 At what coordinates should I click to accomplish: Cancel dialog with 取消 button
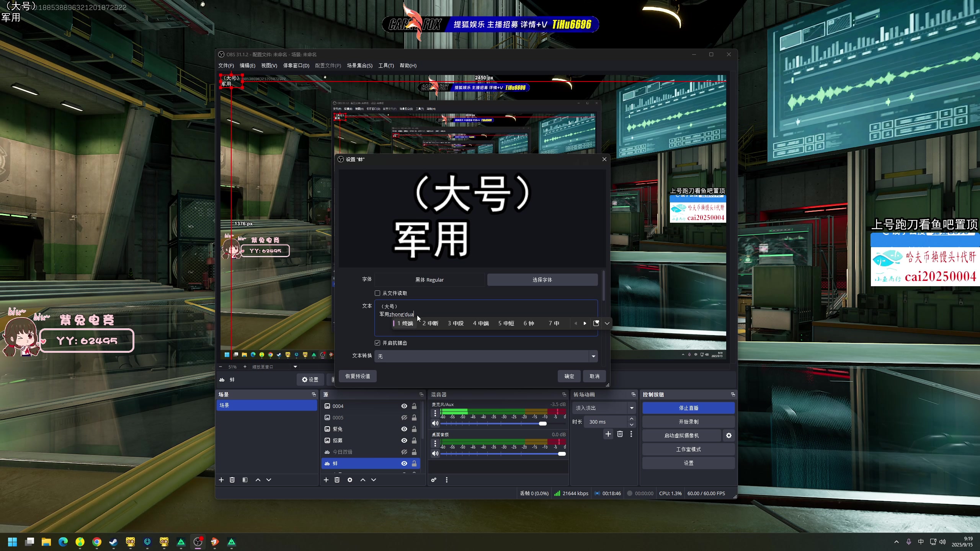595,376
